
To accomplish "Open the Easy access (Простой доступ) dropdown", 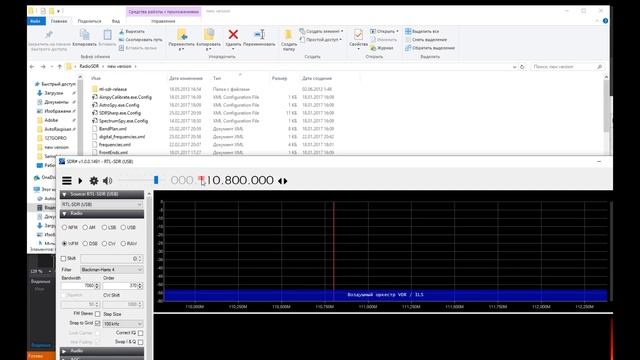I will 321,40.
